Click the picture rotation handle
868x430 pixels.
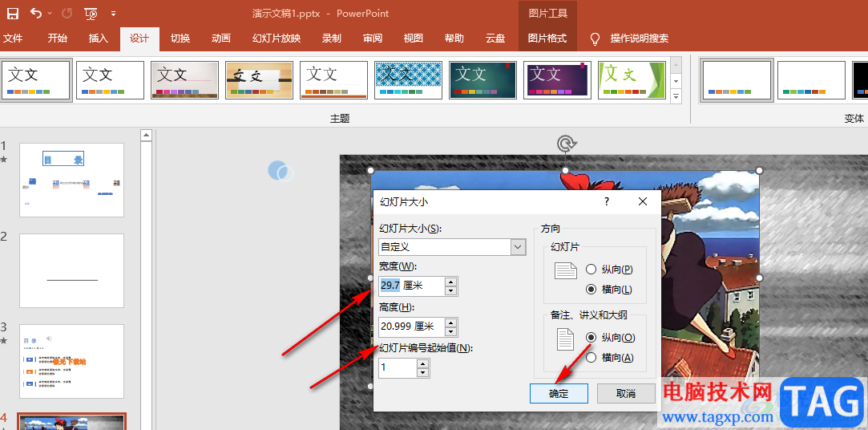565,144
